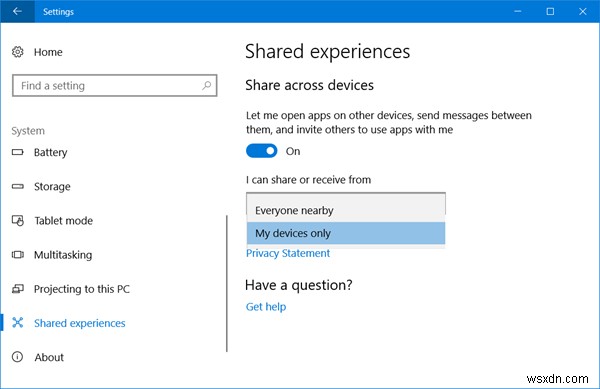Click the Battery icon in sidebar
Image resolution: width=600 pixels, height=389 pixels.
18,152
